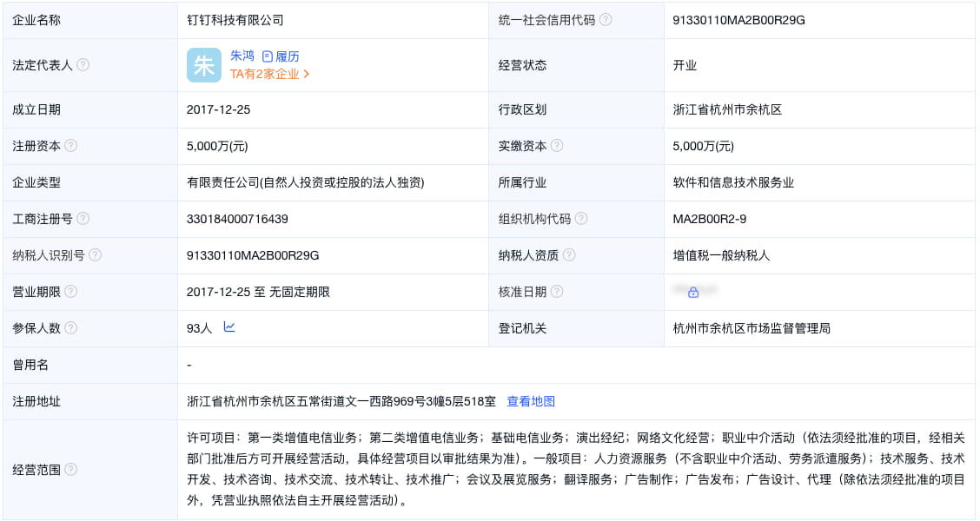Image resolution: width=980 pixels, height=521 pixels.
Task: Click the 开业 status value
Action: coord(685,66)
